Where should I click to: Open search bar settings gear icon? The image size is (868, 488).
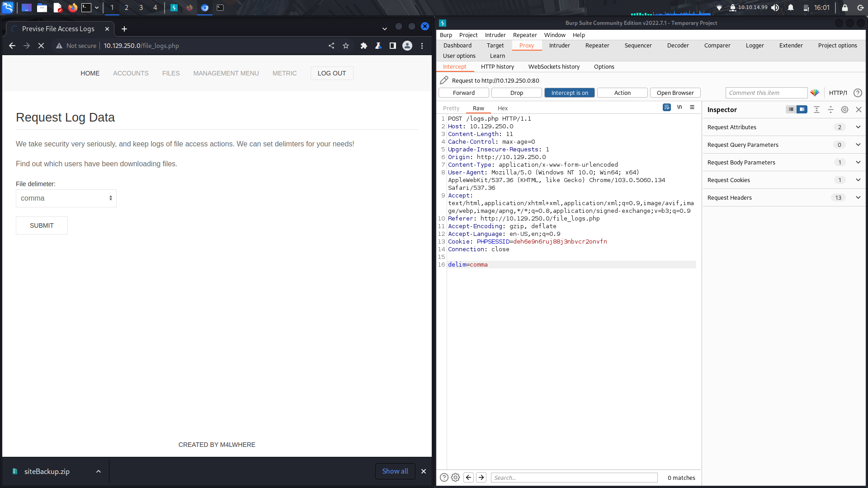pyautogui.click(x=455, y=477)
